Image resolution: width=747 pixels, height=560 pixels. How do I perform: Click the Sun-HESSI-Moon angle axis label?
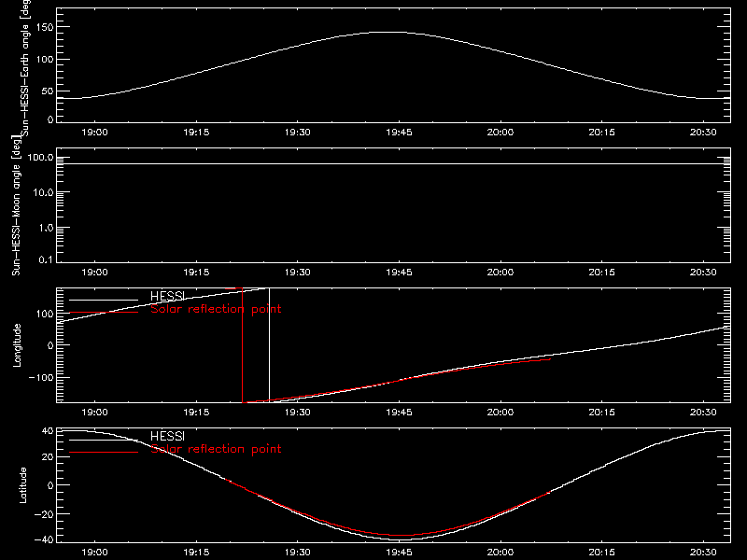point(16,206)
